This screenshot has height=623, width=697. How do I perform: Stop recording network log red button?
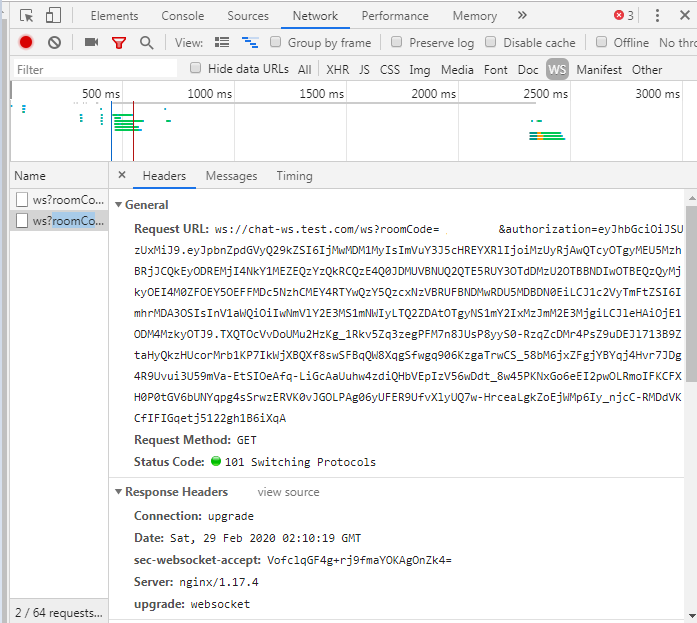(26, 42)
